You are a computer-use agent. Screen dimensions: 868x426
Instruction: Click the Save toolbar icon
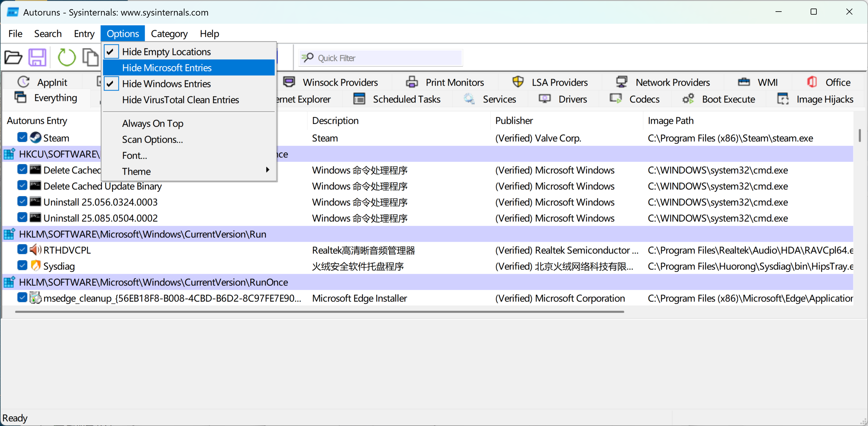pyautogui.click(x=37, y=58)
